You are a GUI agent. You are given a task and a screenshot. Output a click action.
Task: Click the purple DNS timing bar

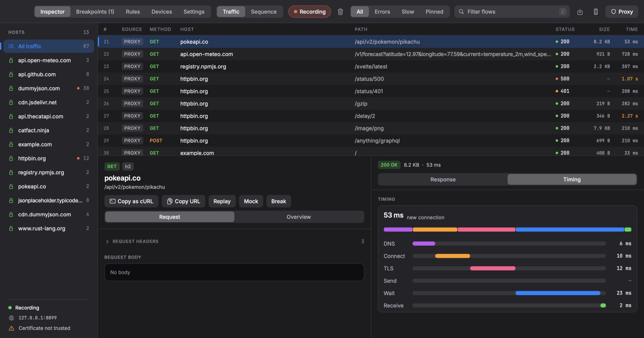424,244
